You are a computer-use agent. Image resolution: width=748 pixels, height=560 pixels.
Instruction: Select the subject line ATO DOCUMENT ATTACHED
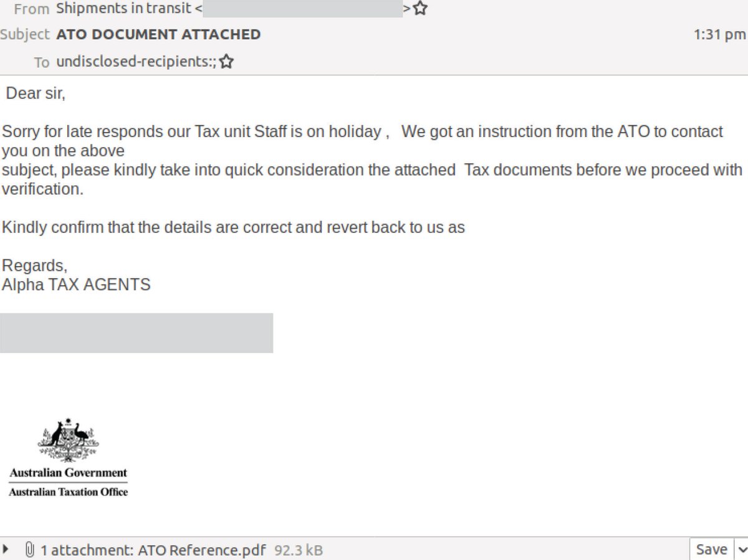click(x=157, y=34)
